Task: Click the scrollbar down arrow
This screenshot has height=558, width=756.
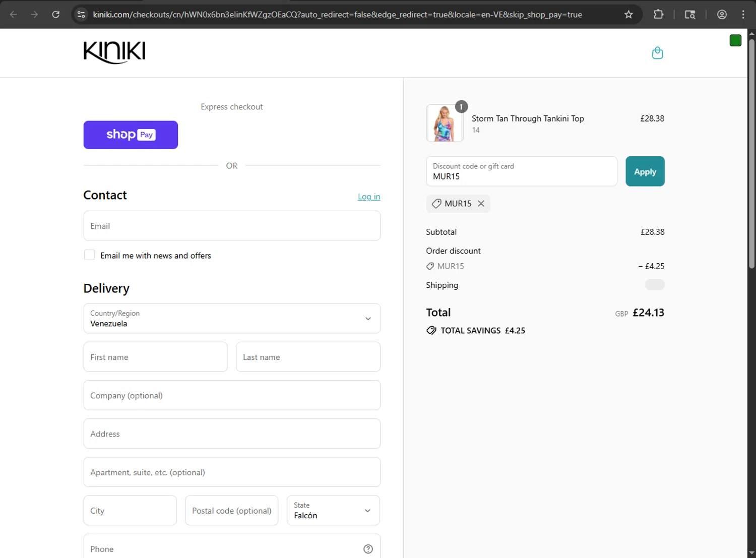Action: pyautogui.click(x=751, y=553)
